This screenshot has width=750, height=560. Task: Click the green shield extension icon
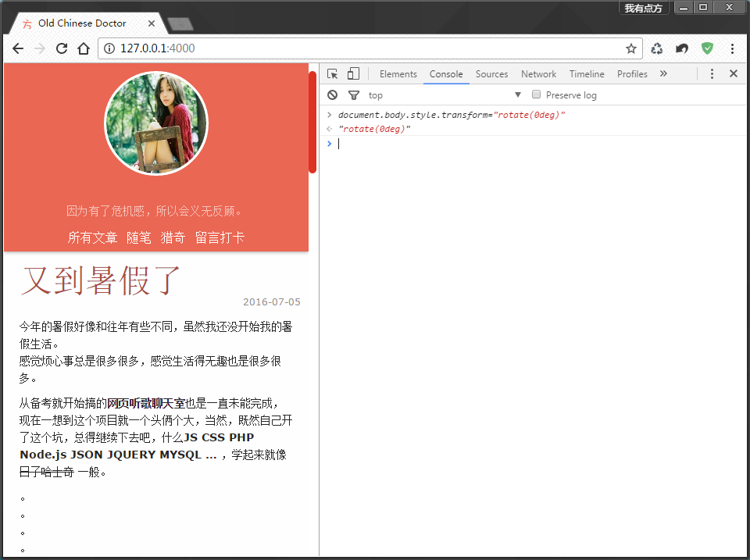pos(707,48)
